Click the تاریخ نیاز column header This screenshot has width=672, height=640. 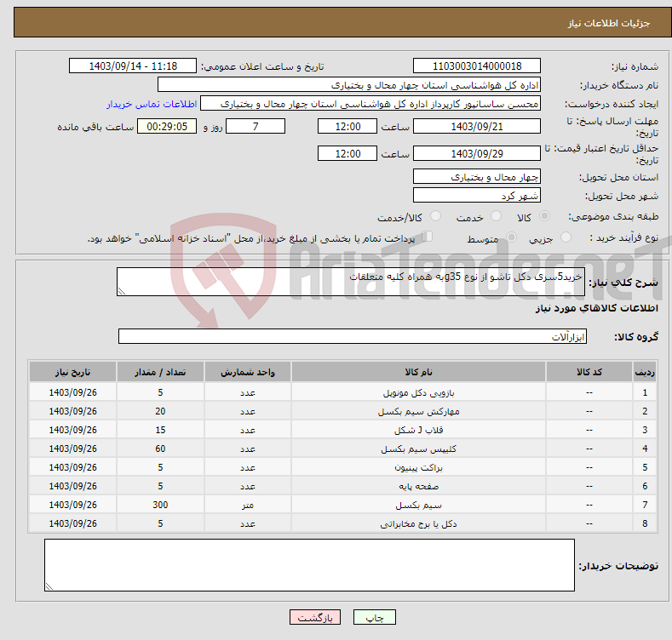tap(73, 372)
